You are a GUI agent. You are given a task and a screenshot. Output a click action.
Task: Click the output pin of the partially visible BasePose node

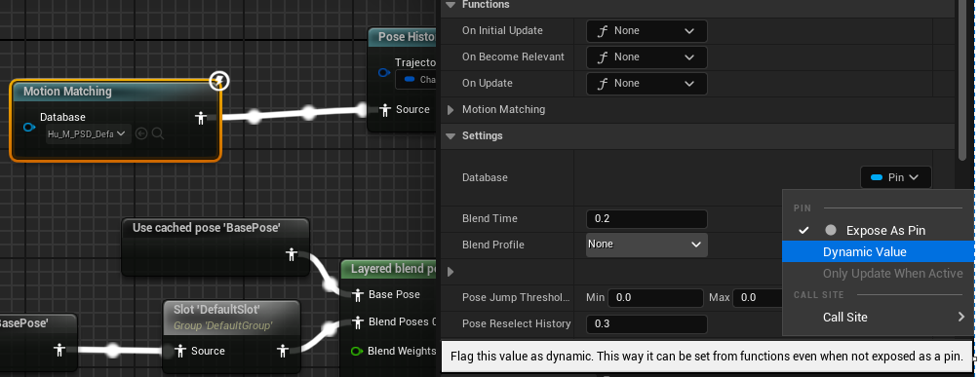tap(59, 350)
